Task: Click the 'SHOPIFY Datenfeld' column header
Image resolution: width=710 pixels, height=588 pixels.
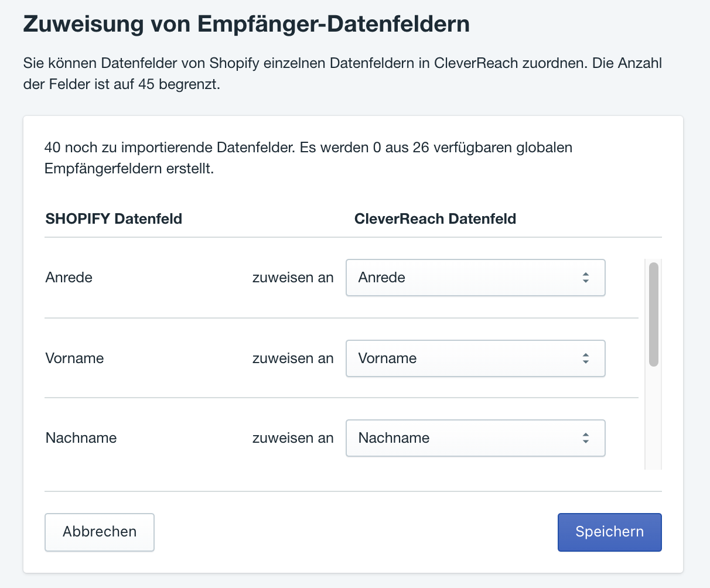Action: tap(114, 219)
